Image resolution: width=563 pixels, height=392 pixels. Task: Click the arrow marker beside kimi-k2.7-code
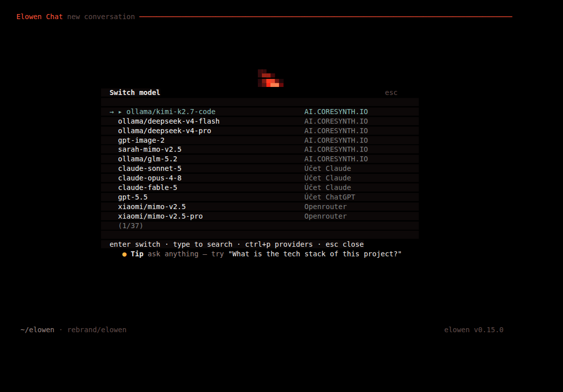[x=112, y=112]
